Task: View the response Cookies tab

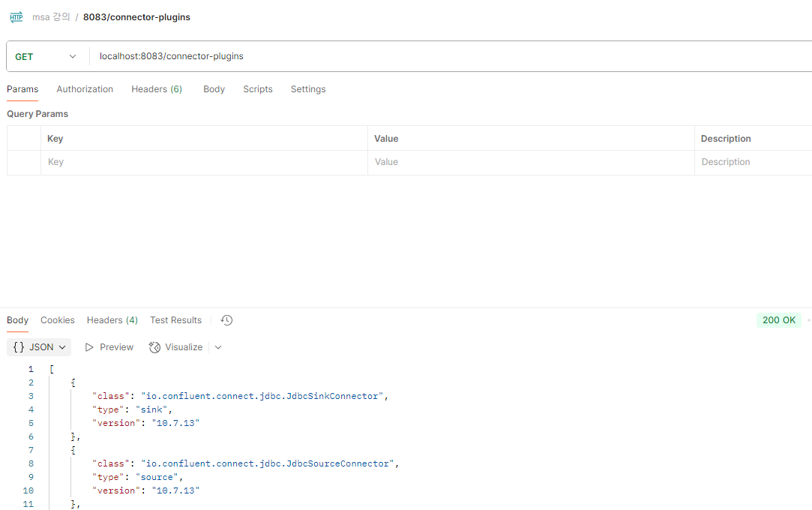Action: pos(58,320)
